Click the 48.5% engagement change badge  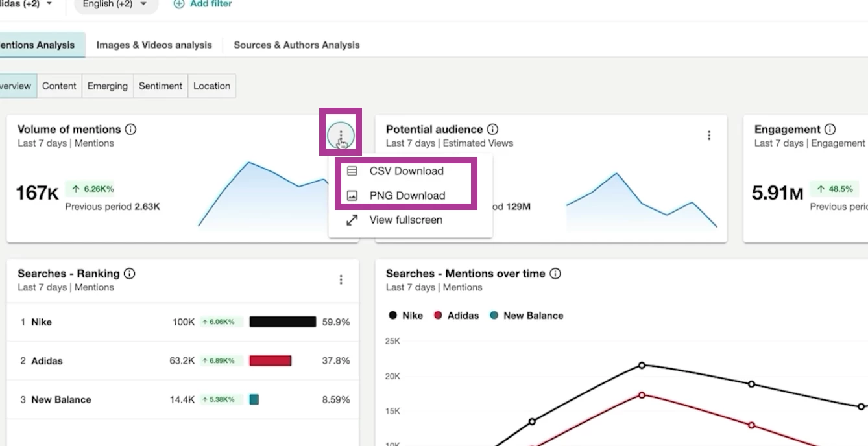click(836, 189)
